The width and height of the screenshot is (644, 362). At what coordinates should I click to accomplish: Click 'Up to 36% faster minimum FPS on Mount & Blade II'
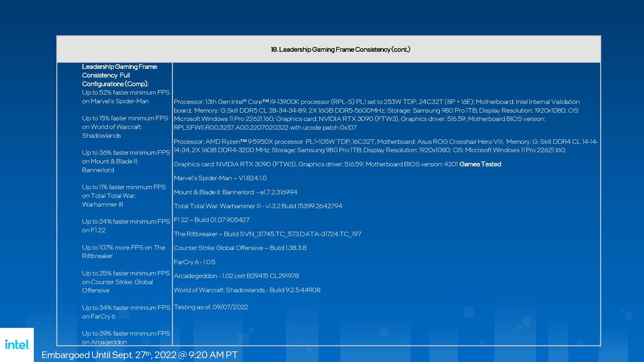pyautogui.click(x=126, y=161)
